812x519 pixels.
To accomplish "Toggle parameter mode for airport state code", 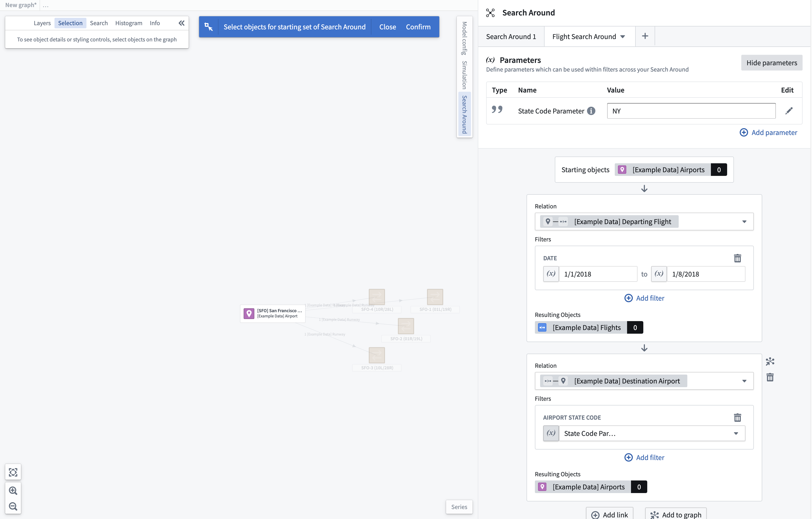I will pyautogui.click(x=551, y=433).
